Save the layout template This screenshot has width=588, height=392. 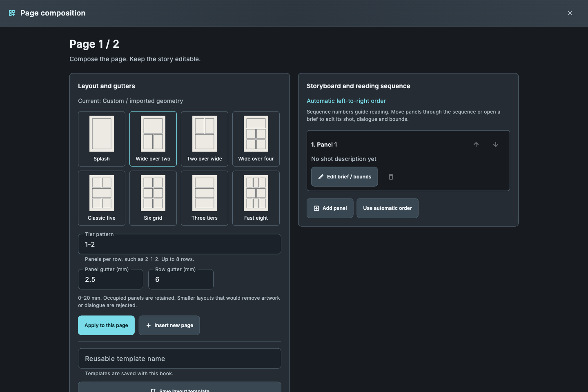tap(180, 387)
